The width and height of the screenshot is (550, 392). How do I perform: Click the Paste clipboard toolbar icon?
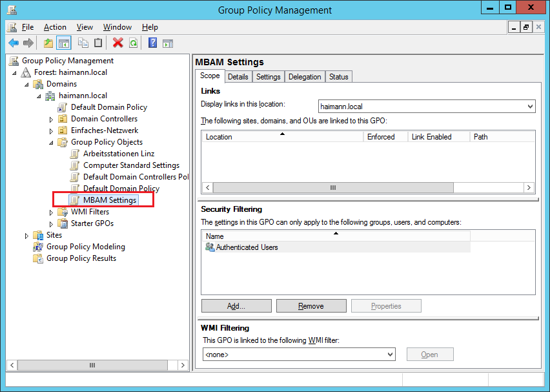pyautogui.click(x=98, y=43)
